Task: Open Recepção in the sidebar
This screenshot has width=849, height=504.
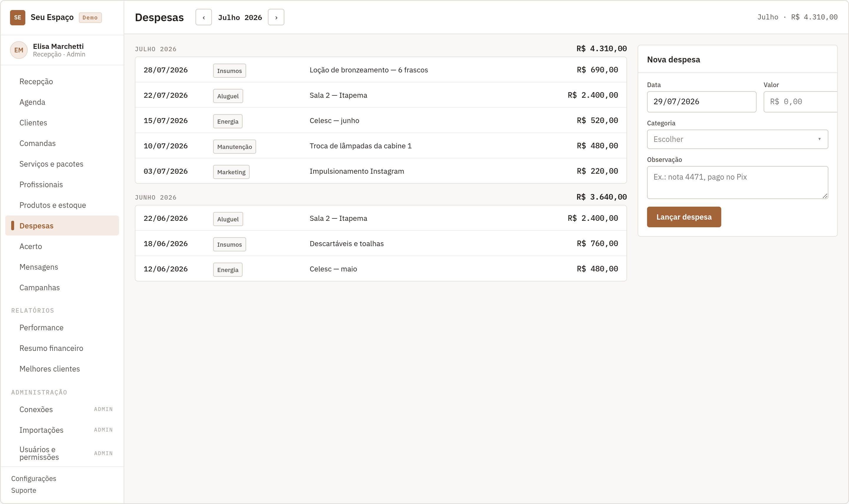Action: [x=62, y=82]
